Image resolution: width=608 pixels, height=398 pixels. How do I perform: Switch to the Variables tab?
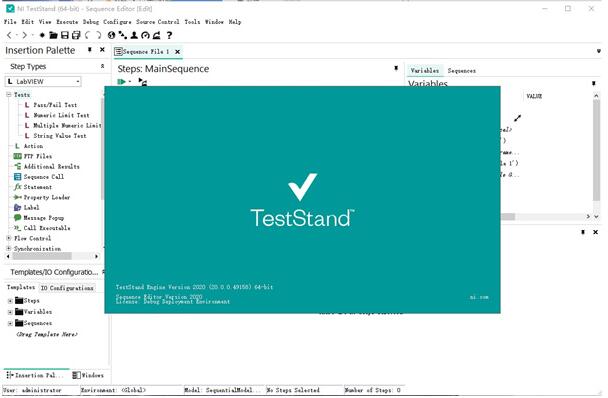click(425, 71)
